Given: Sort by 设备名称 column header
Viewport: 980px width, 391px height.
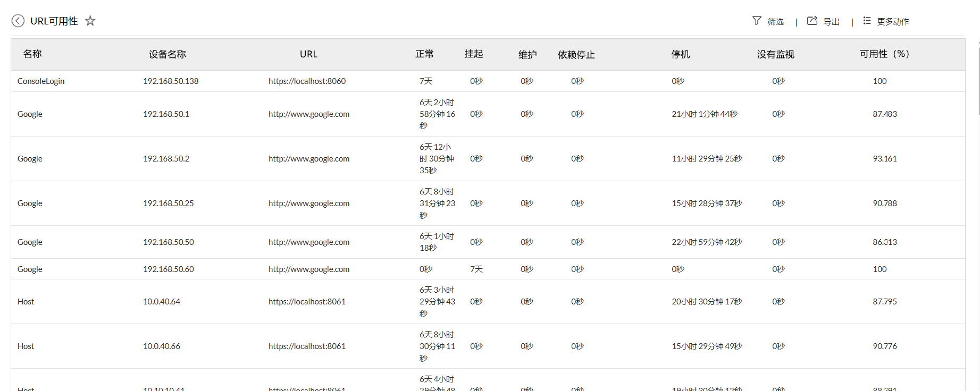Looking at the screenshot, I should (167, 54).
